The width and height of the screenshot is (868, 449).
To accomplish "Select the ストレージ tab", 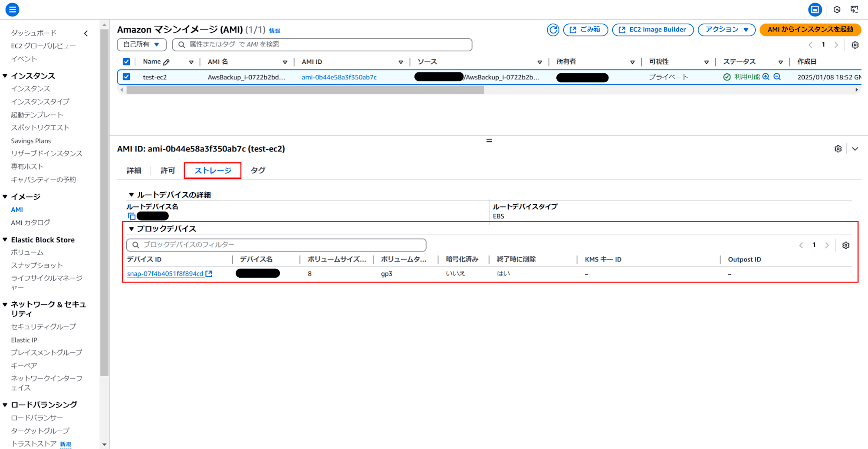I will coord(213,170).
